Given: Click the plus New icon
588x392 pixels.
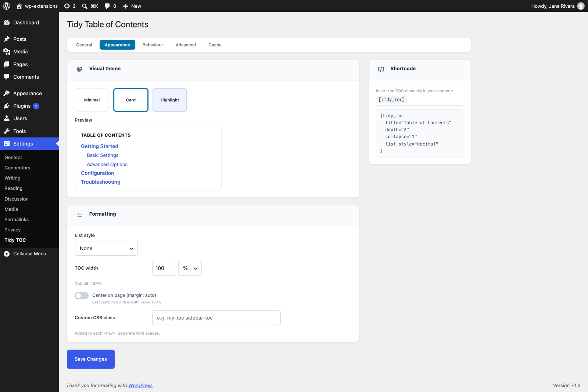Looking at the screenshot, I should coord(125,6).
